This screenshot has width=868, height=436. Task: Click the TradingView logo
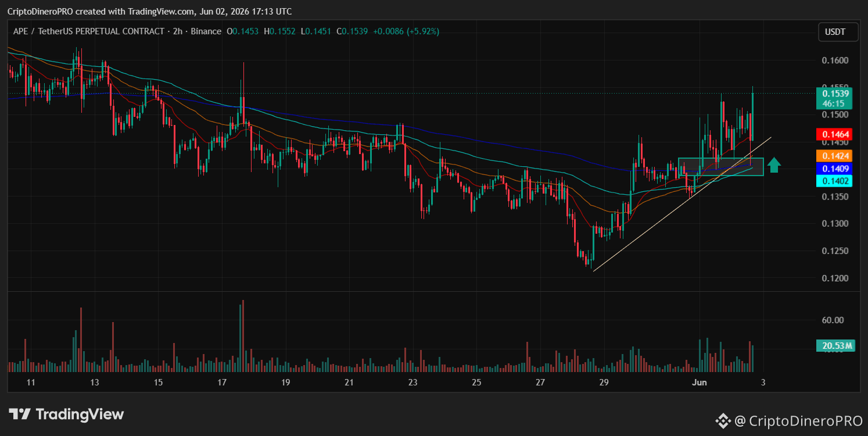(x=66, y=414)
